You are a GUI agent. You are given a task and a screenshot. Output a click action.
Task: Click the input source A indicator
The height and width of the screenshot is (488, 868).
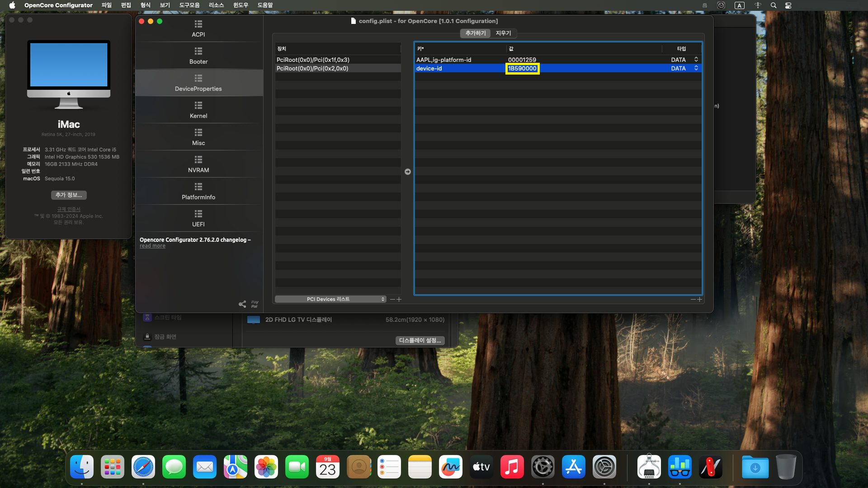coord(740,5)
